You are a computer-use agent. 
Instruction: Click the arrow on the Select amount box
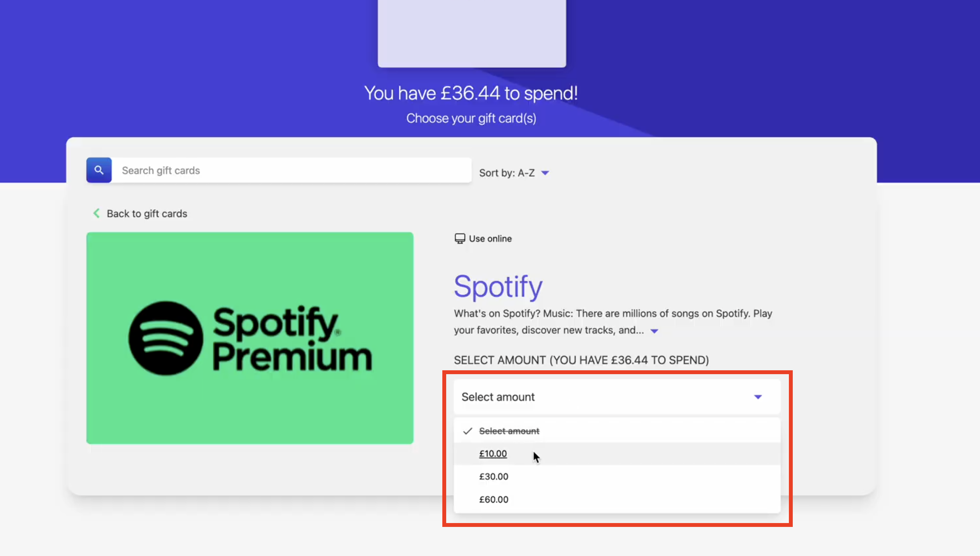(x=758, y=397)
